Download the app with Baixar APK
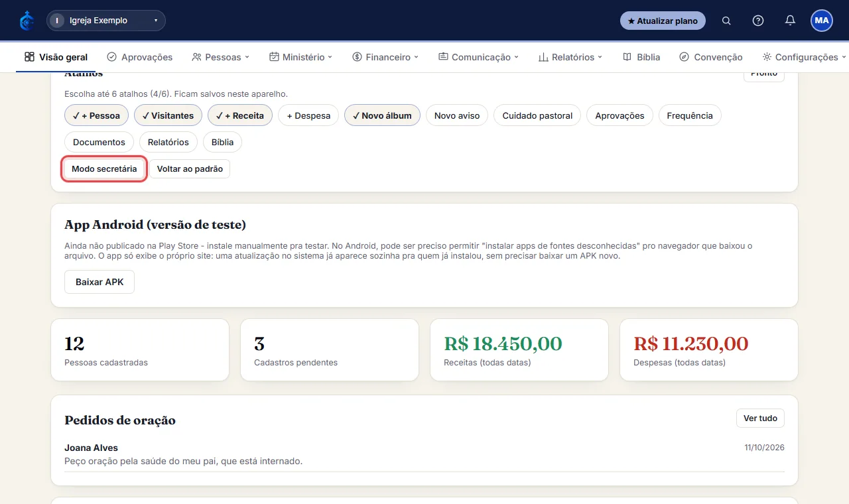This screenshot has width=849, height=504. 99,282
